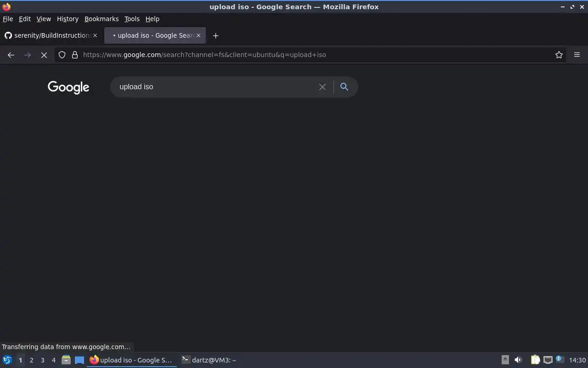Image resolution: width=588 pixels, height=368 pixels.
Task: Open the clipboard manager tray icon
Action: (x=535, y=360)
